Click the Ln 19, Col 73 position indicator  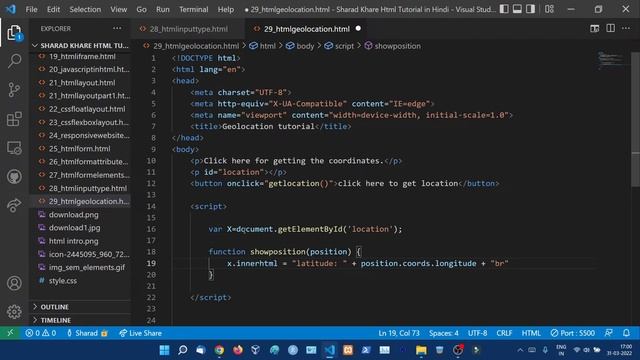point(399,333)
